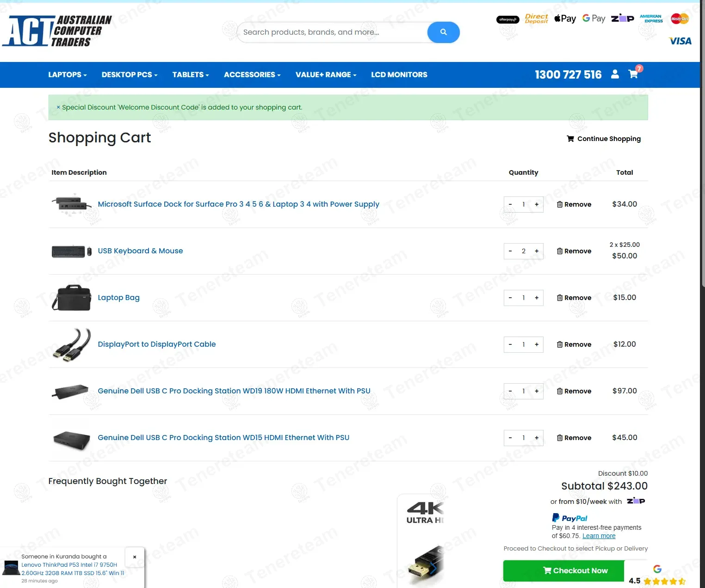Expand the Laptops dropdown menu
Image resolution: width=705 pixels, height=588 pixels.
[68, 74]
